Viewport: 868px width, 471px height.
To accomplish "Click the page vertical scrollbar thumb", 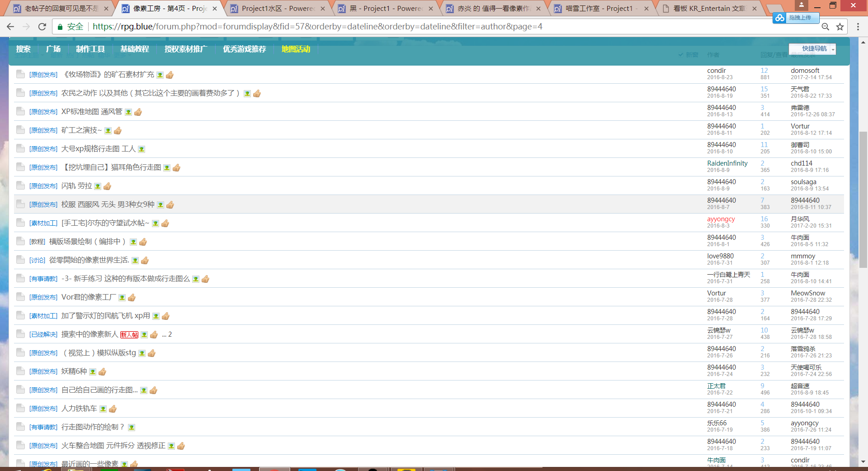I will 863,199.
